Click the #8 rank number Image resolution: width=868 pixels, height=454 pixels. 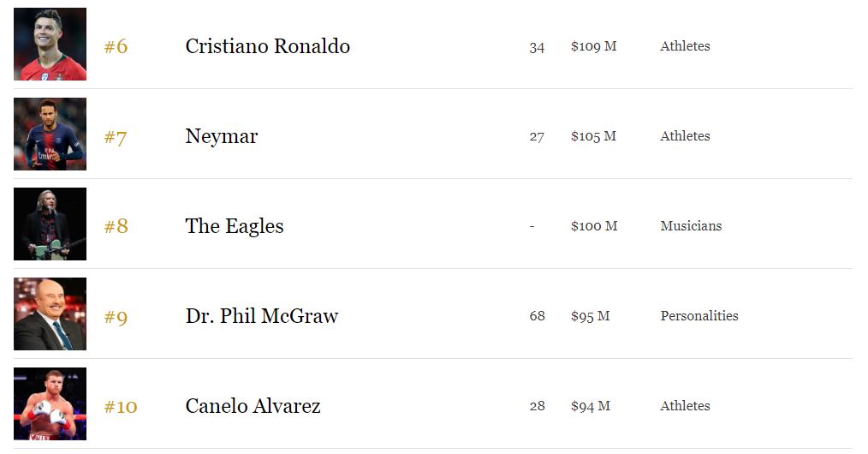116,226
